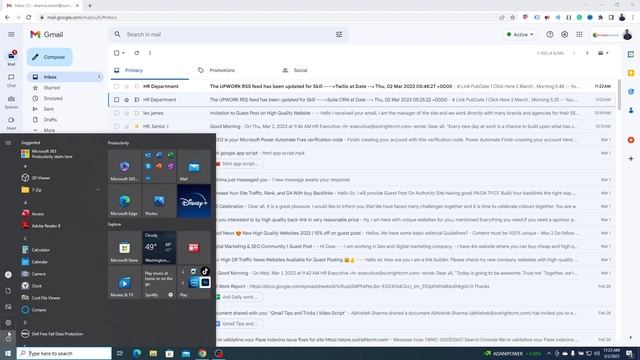Go to the next page of emails
Viewport: 640px width, 360px height.
coord(587,53)
